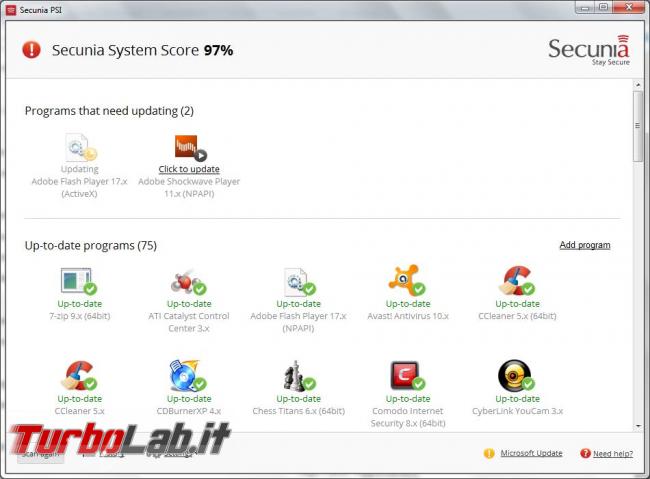The image size is (650, 479).
Task: Close the Secunia PSI window
Action: tap(628, 7)
